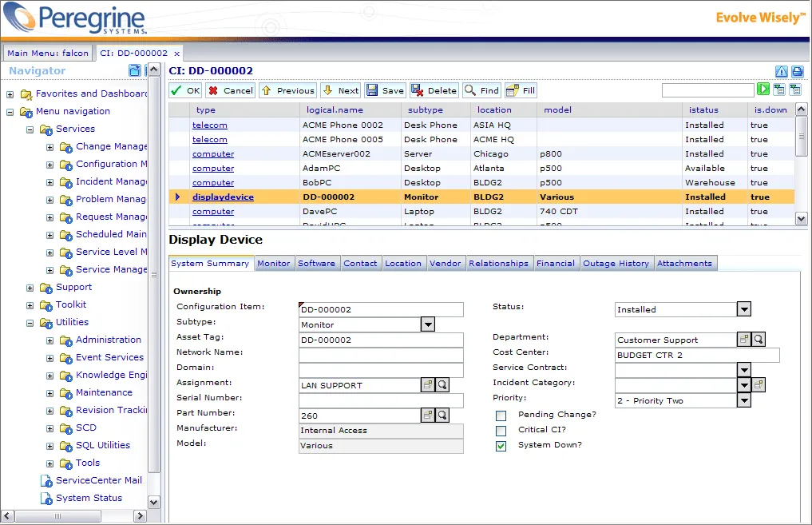Go to the Previous record
812x525 pixels.
coord(288,90)
